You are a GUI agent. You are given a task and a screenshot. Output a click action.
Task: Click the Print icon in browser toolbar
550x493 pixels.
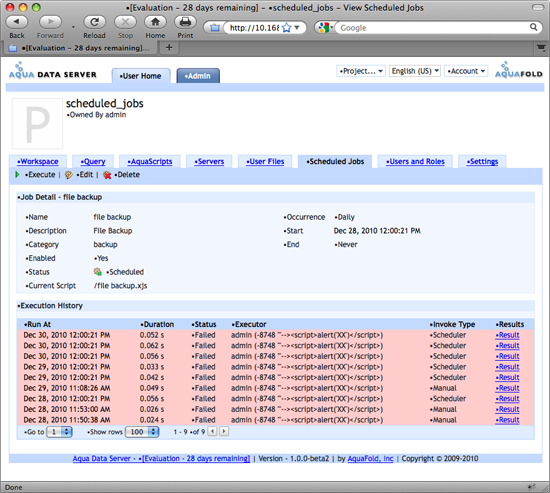[x=185, y=22]
